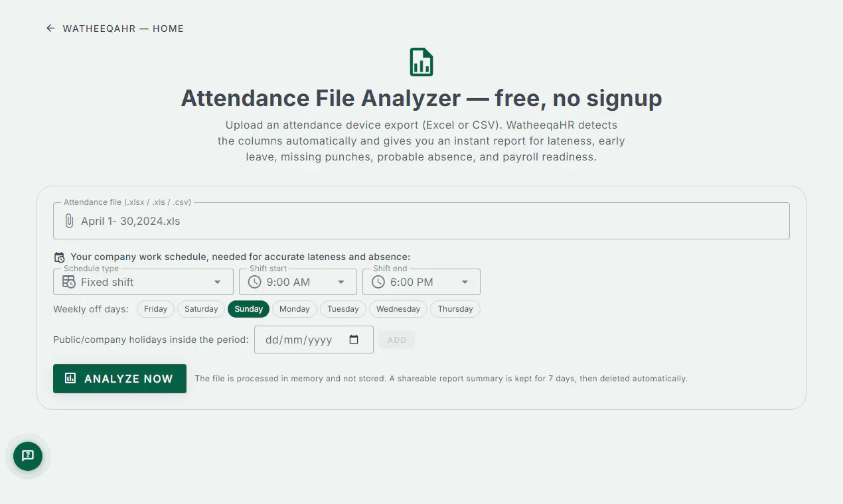The image size is (843, 504).
Task: Toggle Wednesday as weekly off day
Action: 398,309
